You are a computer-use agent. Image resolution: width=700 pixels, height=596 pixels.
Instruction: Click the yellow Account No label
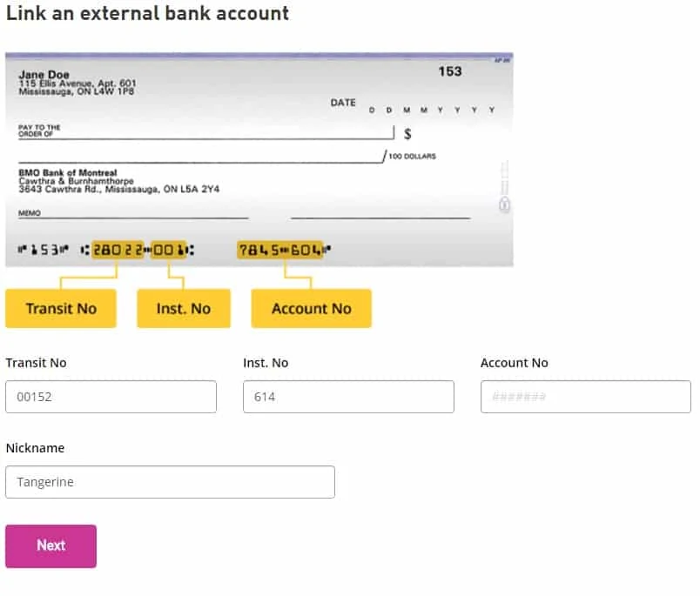pos(311,307)
